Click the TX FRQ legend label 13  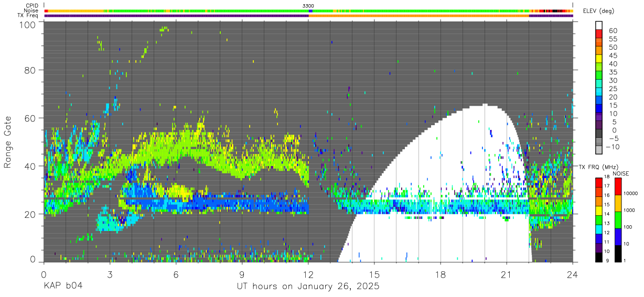[x=607, y=223]
